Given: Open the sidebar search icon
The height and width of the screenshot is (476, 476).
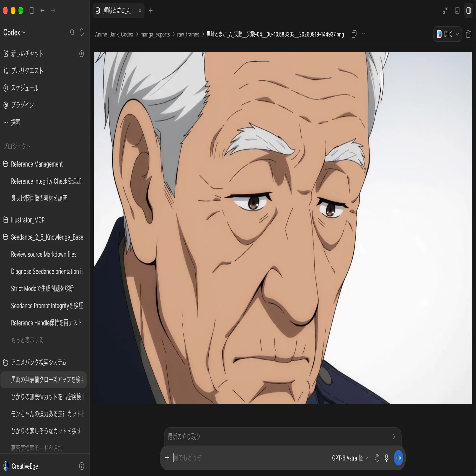Looking at the screenshot, I should [x=72, y=32].
